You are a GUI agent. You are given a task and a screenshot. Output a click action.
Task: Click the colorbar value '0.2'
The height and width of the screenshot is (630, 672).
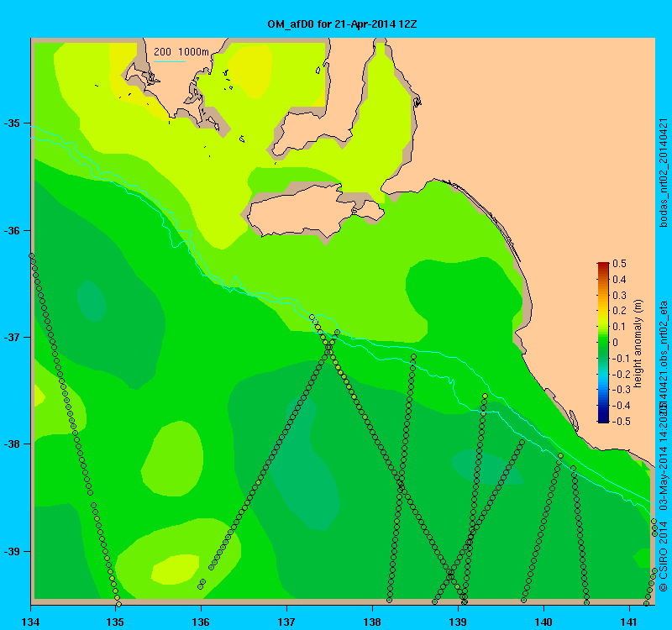(619, 311)
